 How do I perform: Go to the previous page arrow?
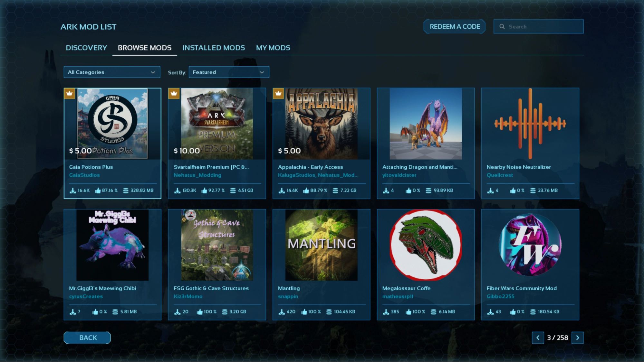pyautogui.click(x=538, y=338)
